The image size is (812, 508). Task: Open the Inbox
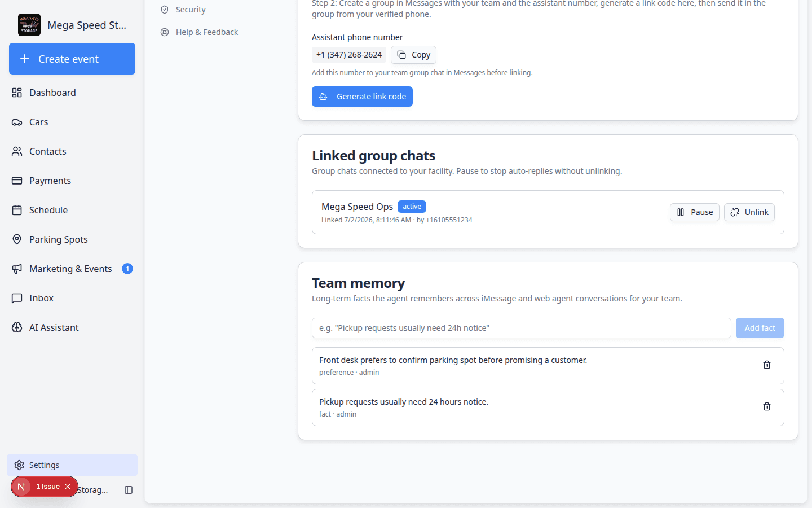point(72,298)
